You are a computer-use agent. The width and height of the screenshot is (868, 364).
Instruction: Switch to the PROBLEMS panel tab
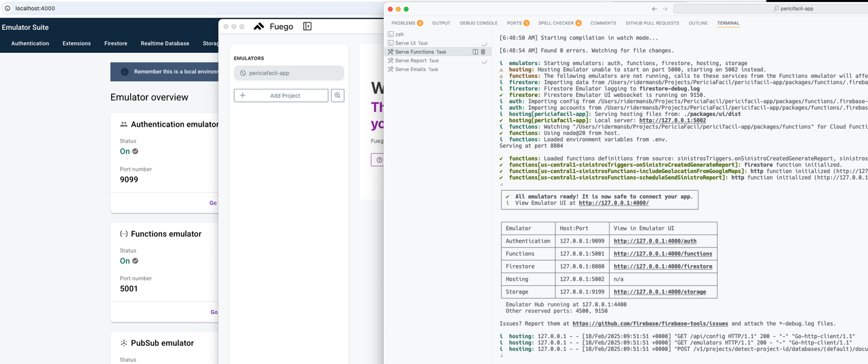click(407, 23)
